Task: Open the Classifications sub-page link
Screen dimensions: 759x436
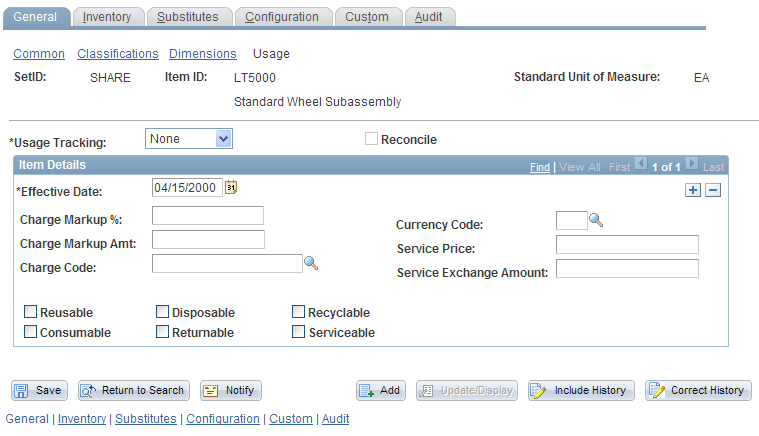Action: [118, 54]
